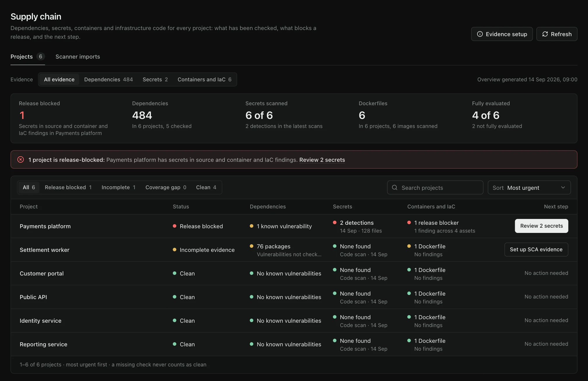Open the Customer portal project
This screenshot has height=381, width=588.
click(42, 273)
